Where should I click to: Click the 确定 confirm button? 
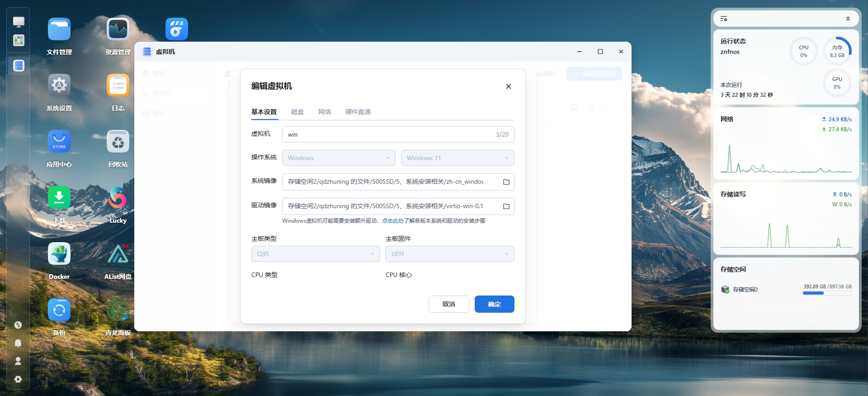pos(494,304)
